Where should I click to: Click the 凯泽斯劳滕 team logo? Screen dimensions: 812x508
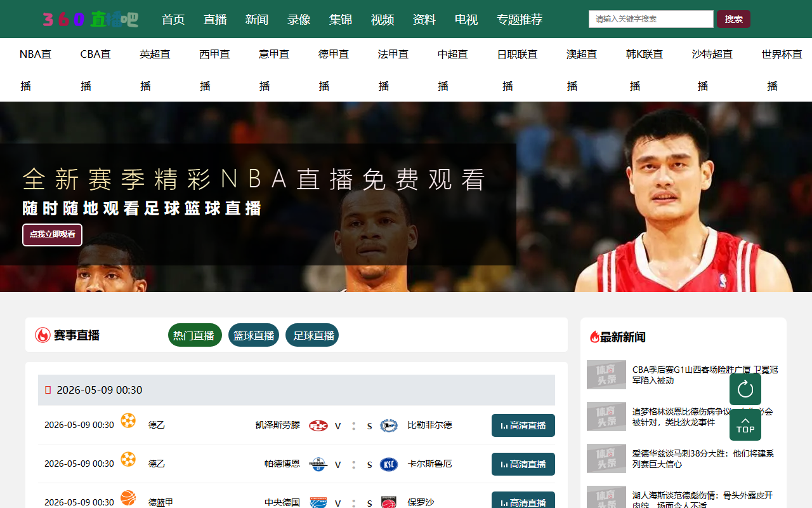click(318, 425)
